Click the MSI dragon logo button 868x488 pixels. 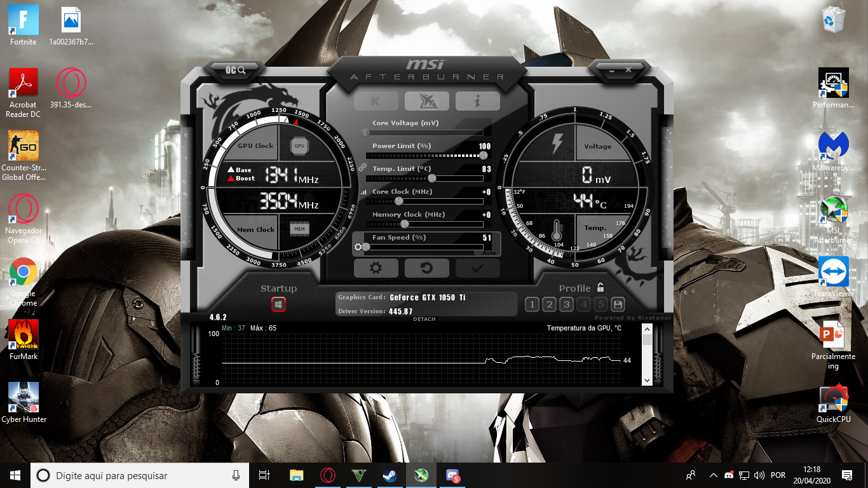(x=426, y=101)
